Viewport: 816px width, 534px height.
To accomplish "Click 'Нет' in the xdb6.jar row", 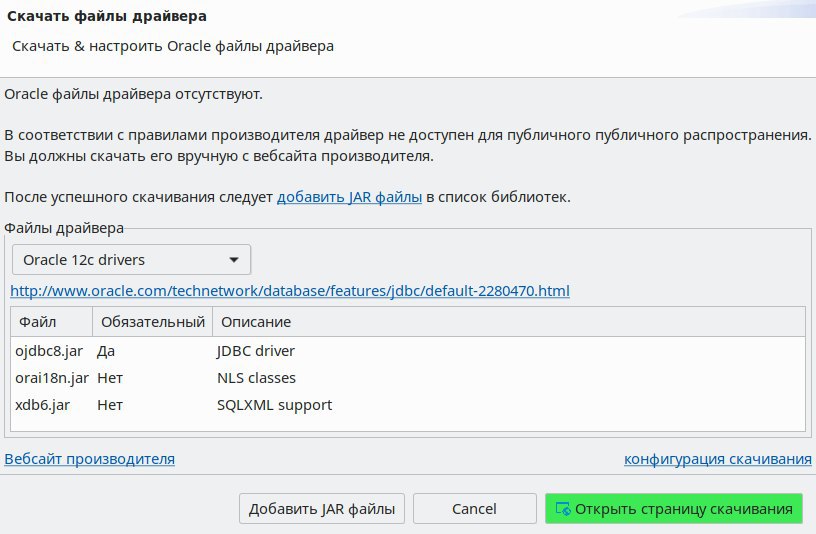I will pos(110,405).
